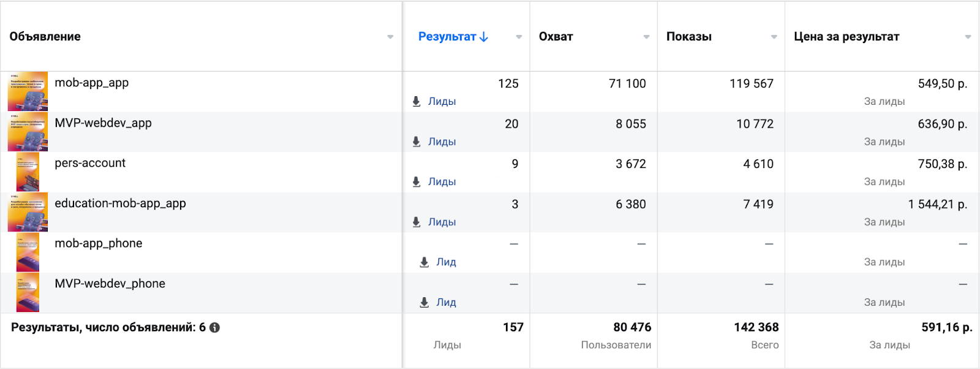Click download icon in education-mob-app_app leads row
Screen dimensions: 980x369
417,223
